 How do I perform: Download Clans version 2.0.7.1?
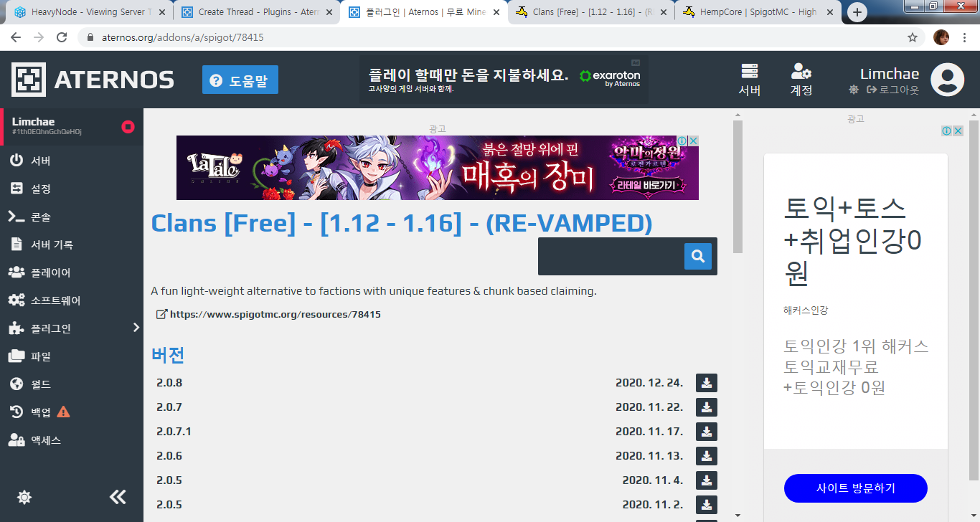tap(707, 432)
